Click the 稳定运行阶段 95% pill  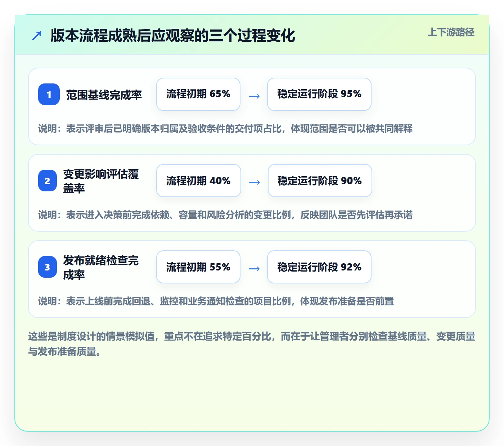[319, 94]
